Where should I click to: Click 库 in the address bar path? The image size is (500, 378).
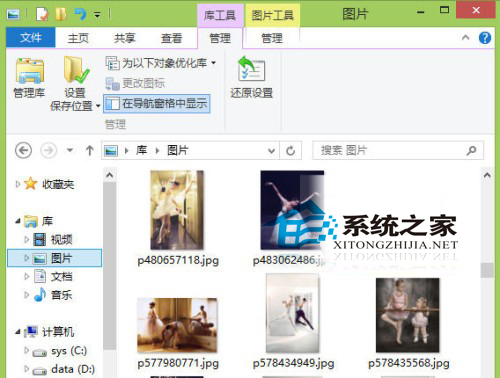point(141,150)
